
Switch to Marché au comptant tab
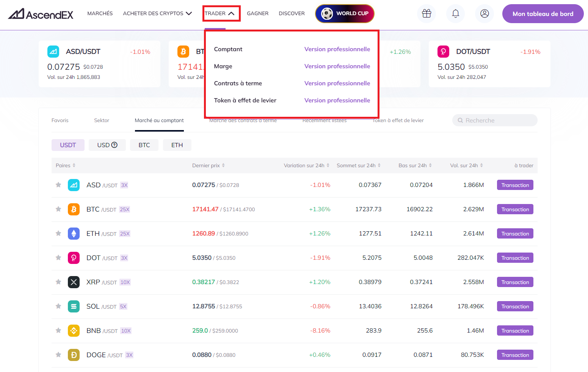[159, 120]
